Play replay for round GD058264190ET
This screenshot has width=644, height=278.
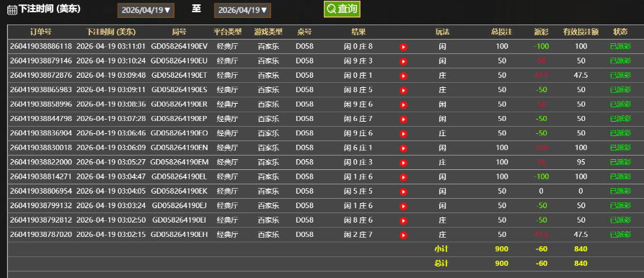(x=403, y=76)
